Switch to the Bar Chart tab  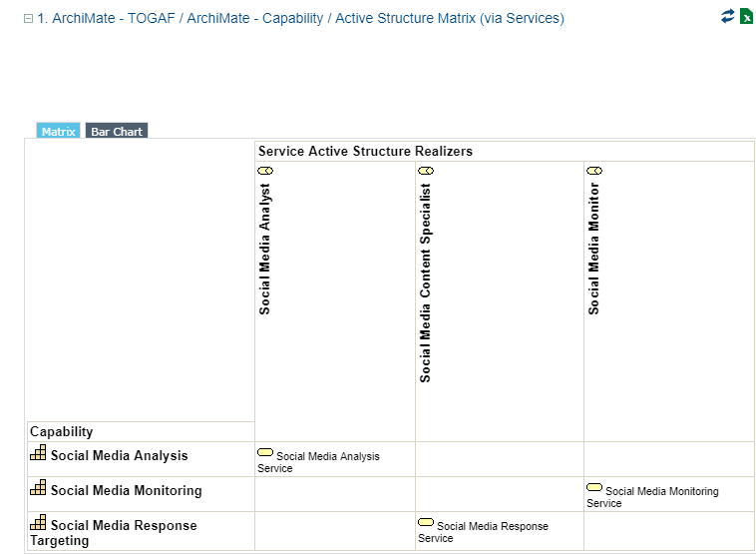click(117, 131)
